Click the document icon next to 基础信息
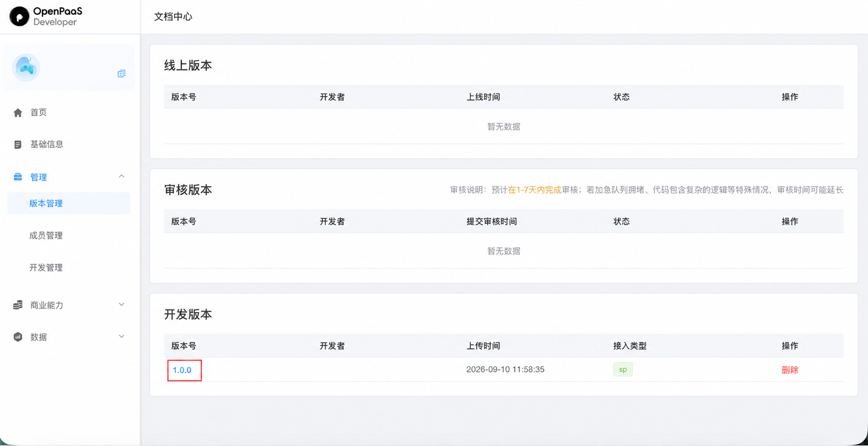This screenshot has width=868, height=446. click(x=18, y=144)
